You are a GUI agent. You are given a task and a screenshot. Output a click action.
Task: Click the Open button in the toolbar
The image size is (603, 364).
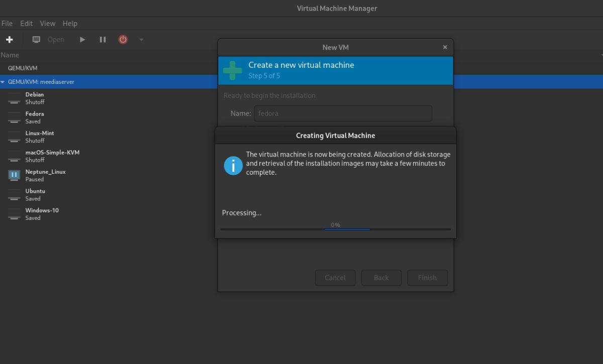point(56,39)
